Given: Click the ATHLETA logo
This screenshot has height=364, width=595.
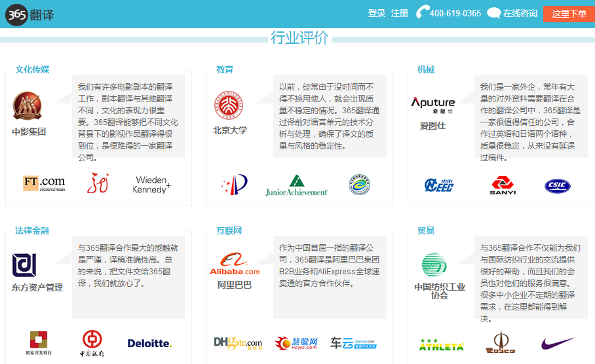Looking at the screenshot, I should (441, 344).
